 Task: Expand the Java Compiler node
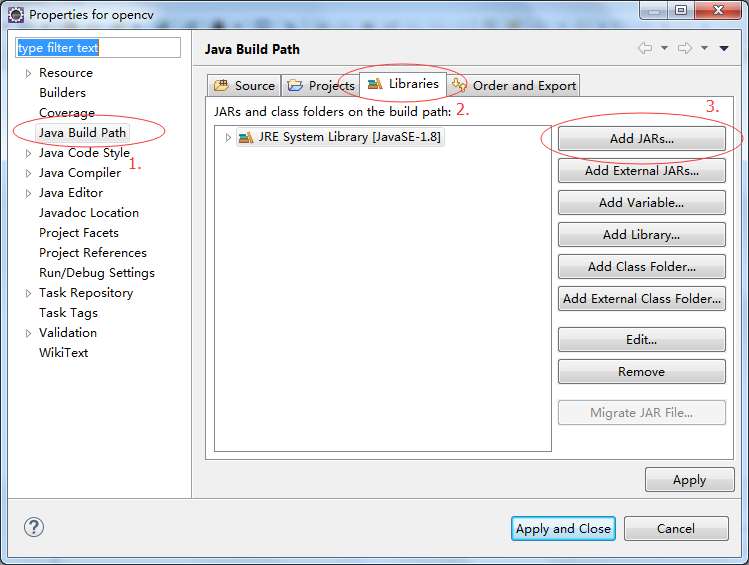tap(28, 173)
